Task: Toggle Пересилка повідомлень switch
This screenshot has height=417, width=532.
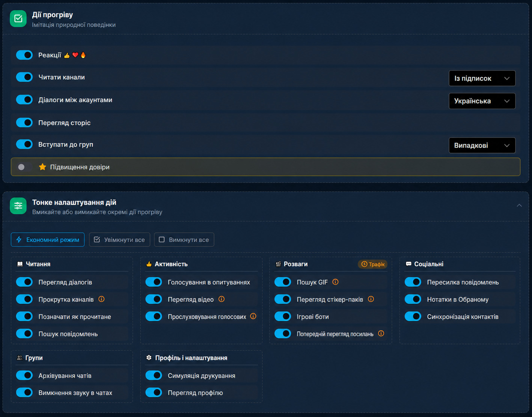Action: point(413,282)
